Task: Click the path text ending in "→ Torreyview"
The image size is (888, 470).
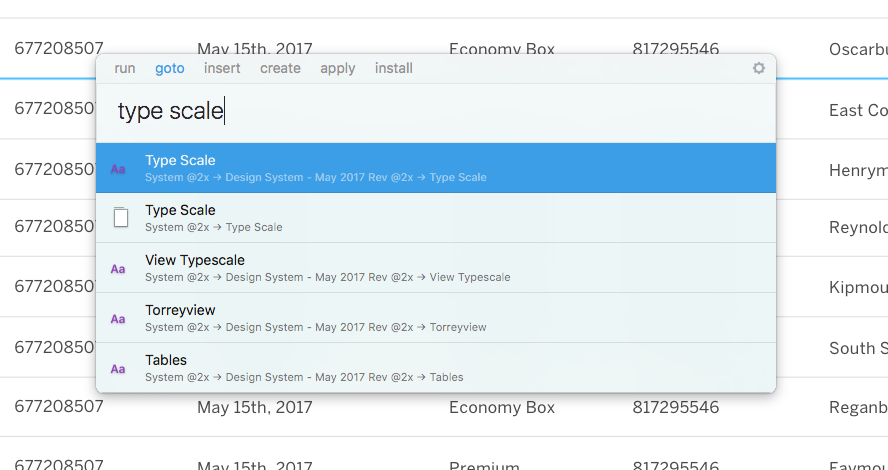Action: pyautogui.click(x=315, y=327)
